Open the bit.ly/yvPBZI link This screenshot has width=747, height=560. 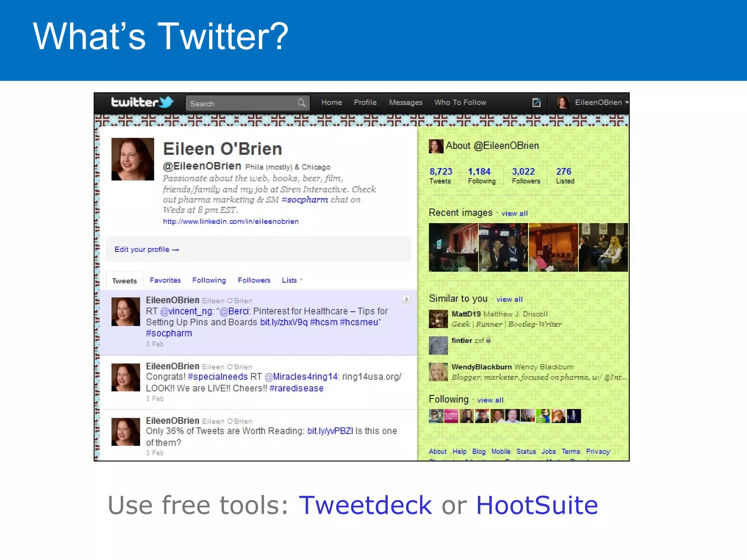330,431
